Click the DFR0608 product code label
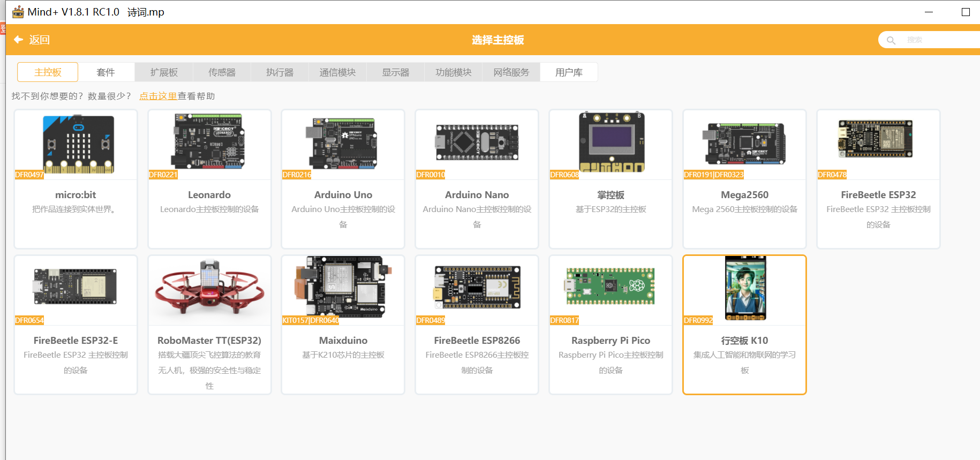This screenshot has width=980, height=460. pyautogui.click(x=564, y=175)
